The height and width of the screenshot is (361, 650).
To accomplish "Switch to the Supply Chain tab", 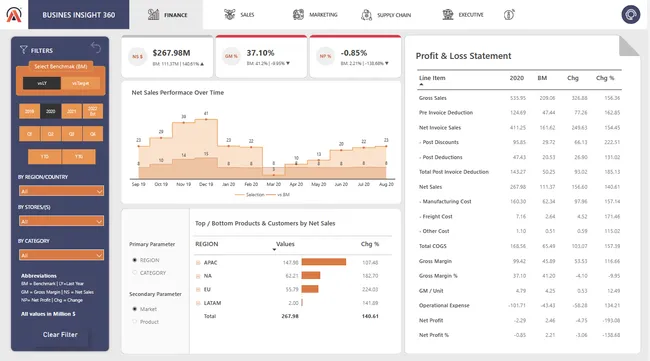I will pos(386,15).
